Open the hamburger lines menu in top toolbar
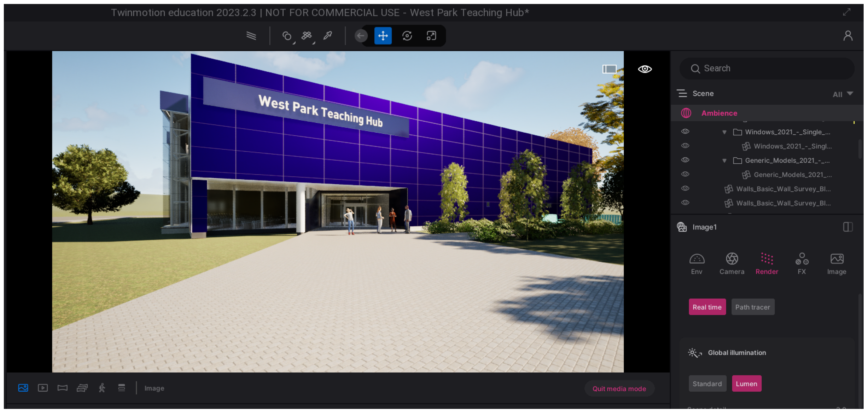This screenshot has width=868, height=413. point(251,36)
